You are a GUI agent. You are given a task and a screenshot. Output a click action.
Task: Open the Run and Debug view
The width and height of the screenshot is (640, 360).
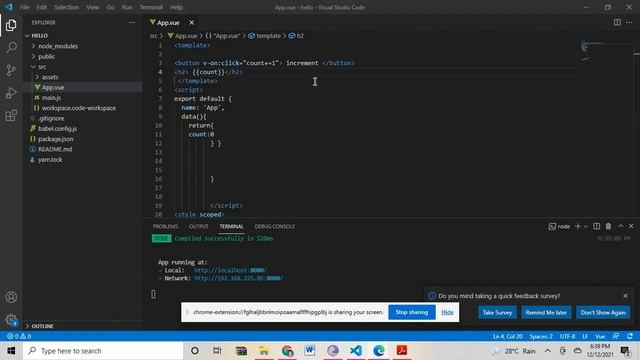tap(11, 93)
